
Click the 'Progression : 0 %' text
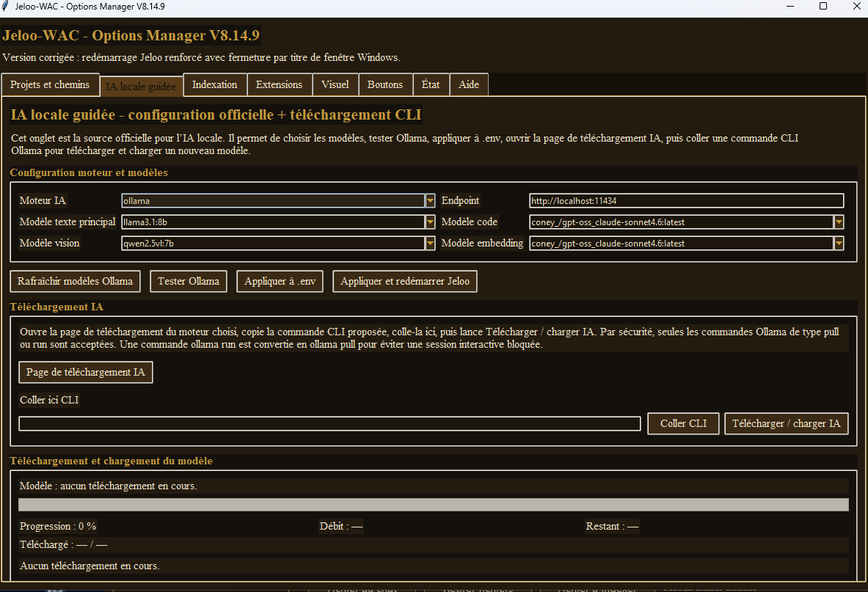point(58,526)
